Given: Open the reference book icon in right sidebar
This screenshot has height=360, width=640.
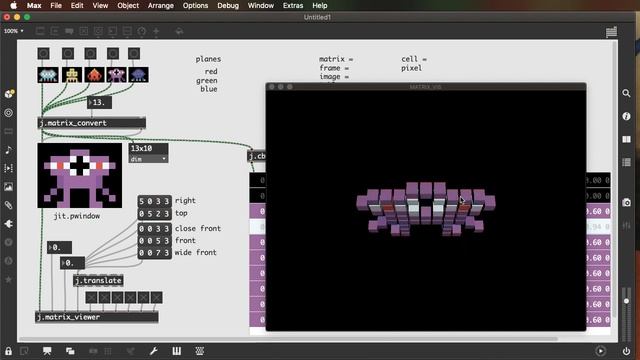Looking at the screenshot, I should click(626, 140).
